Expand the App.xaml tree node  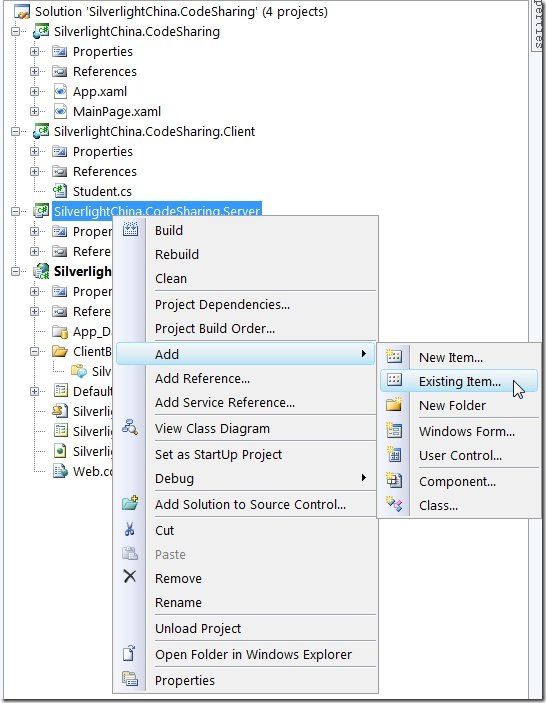(35, 91)
